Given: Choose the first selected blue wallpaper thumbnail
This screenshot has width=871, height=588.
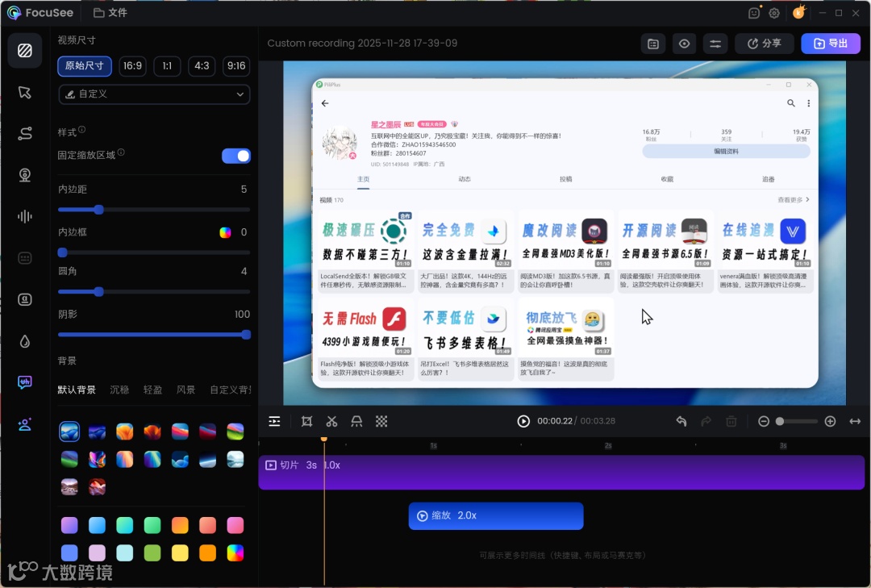Looking at the screenshot, I should (69, 432).
